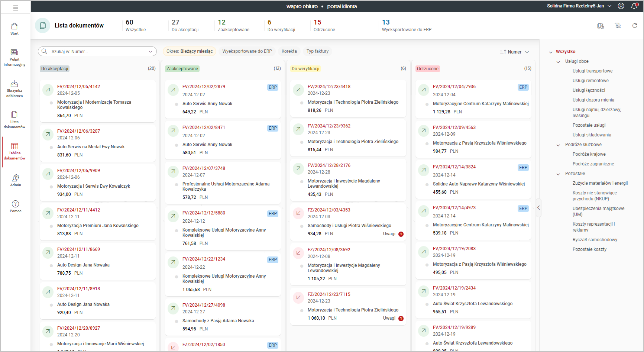Click the Lista dokumentów header icon
644x352 pixels.
coord(43,25)
